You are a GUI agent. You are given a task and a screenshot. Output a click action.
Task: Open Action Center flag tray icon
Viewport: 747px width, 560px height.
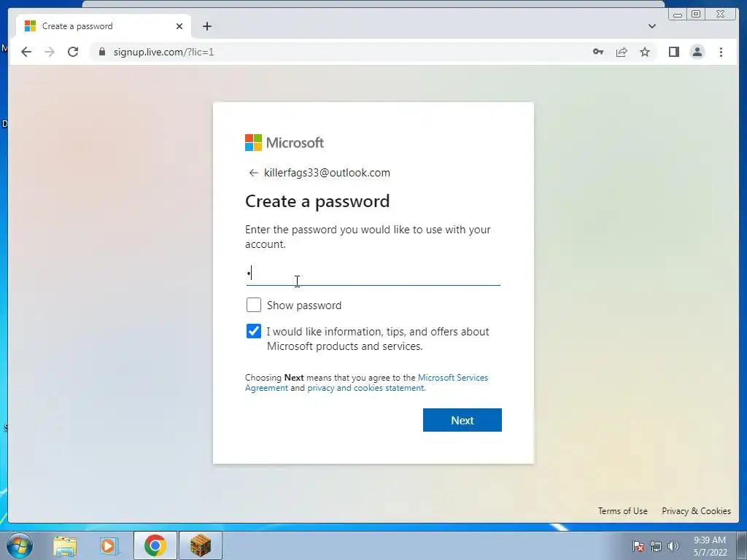click(638, 546)
